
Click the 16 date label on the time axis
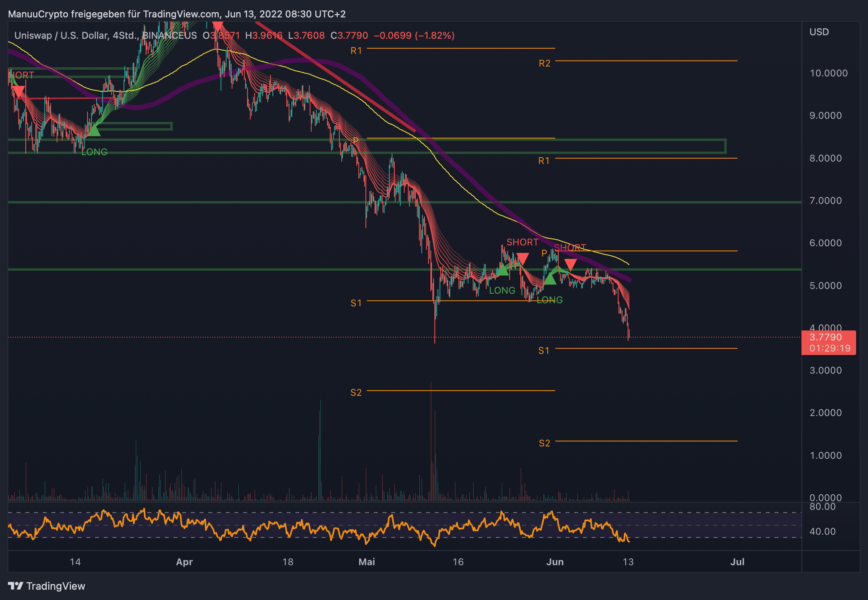[x=458, y=562]
